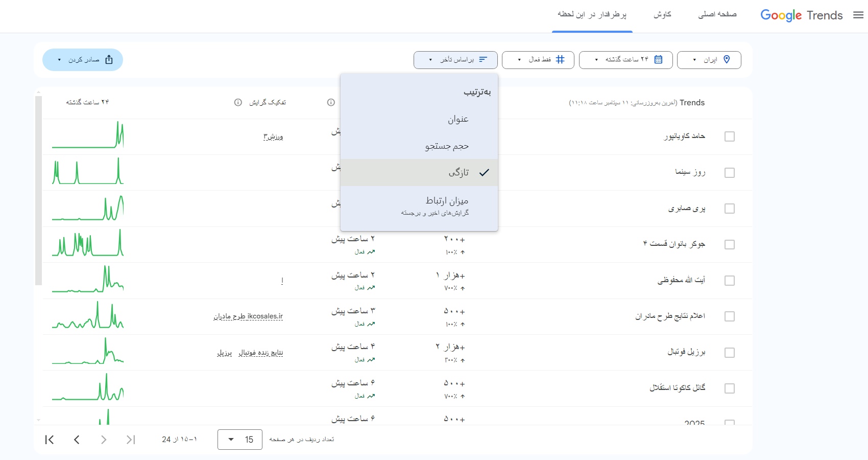Click ۳ ساعت پیش time cell
The width and height of the screenshot is (868, 460).
pyautogui.click(x=353, y=311)
